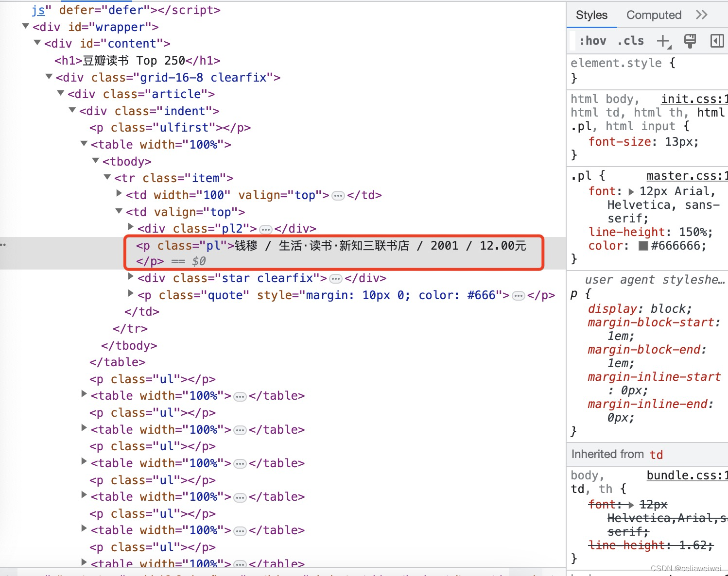Open the master.css source link

pos(687,176)
